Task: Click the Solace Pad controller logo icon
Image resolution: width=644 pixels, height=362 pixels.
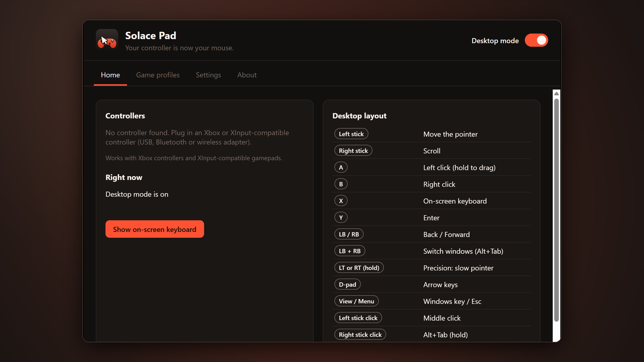Action: (x=107, y=40)
